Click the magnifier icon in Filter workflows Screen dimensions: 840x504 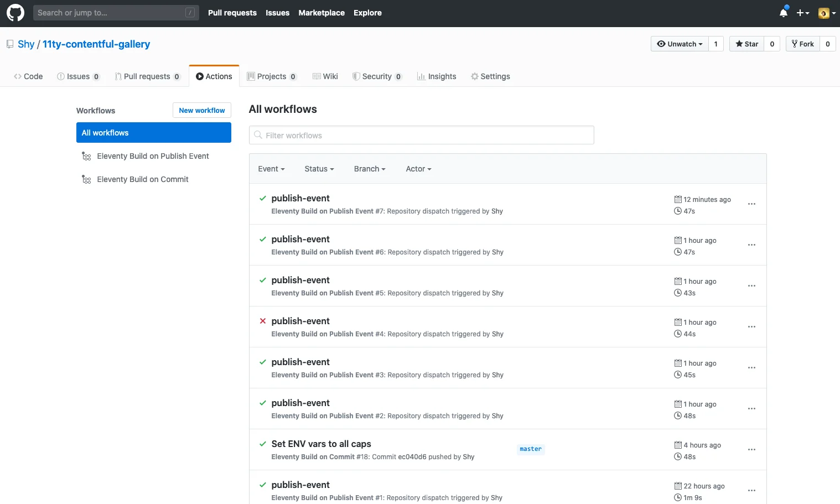point(258,135)
